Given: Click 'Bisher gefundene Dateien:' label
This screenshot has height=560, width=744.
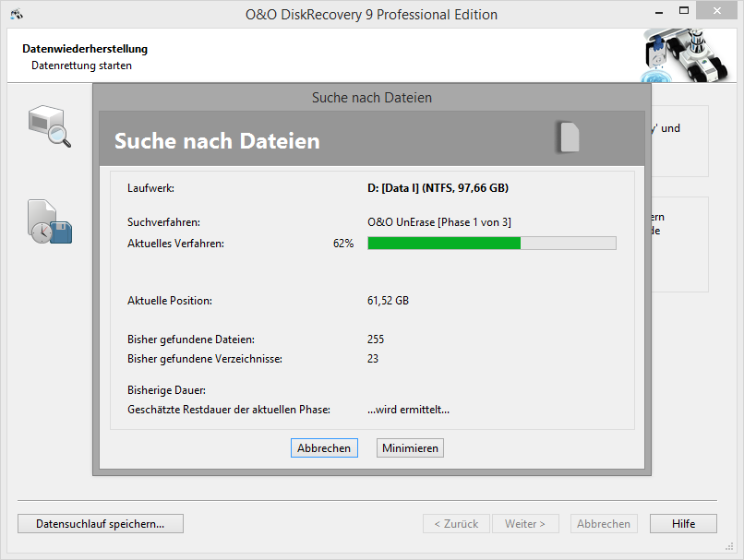Looking at the screenshot, I should pyautogui.click(x=191, y=340).
